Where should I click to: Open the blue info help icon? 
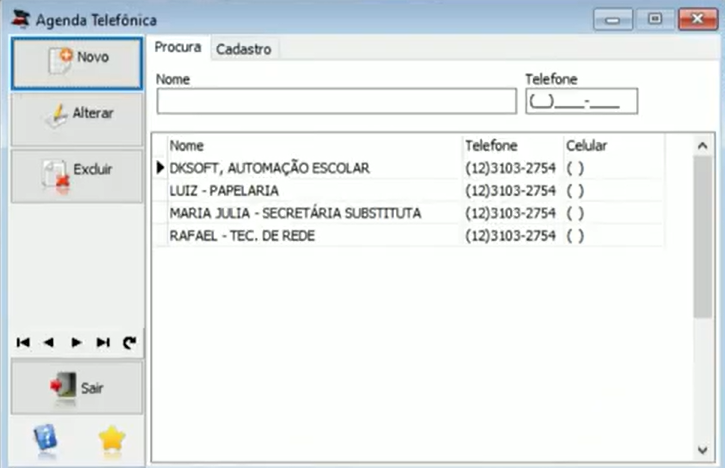click(45, 438)
